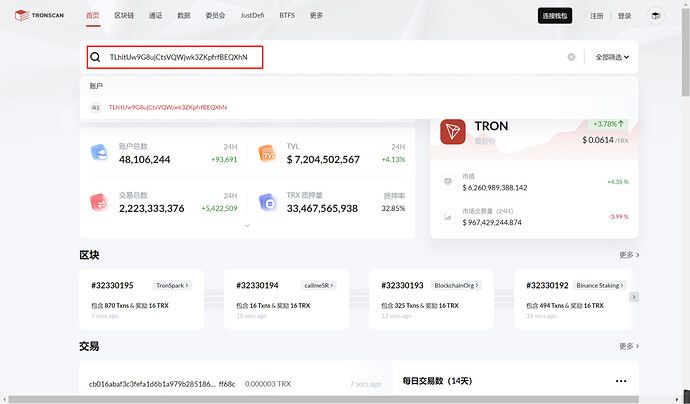Click the 48,106,244 accounts total value
690x404 pixels.
[144, 159]
